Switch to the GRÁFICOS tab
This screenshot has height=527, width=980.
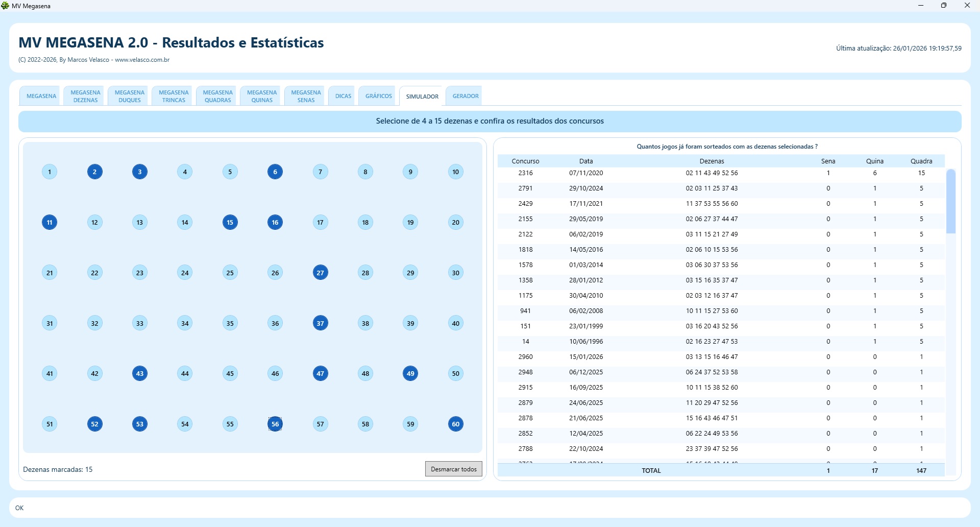click(x=379, y=96)
